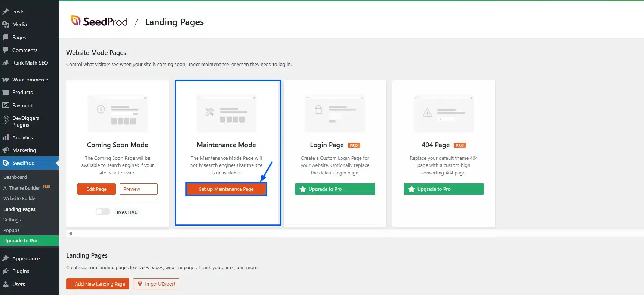Click the Posts pin icon in sidebar
Viewport: 644px width, 295px height.
[x=6, y=12]
